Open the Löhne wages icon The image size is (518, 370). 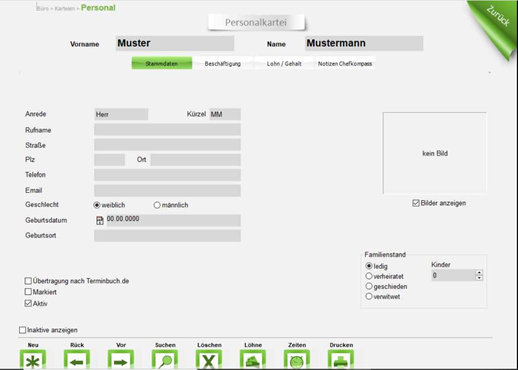click(253, 360)
